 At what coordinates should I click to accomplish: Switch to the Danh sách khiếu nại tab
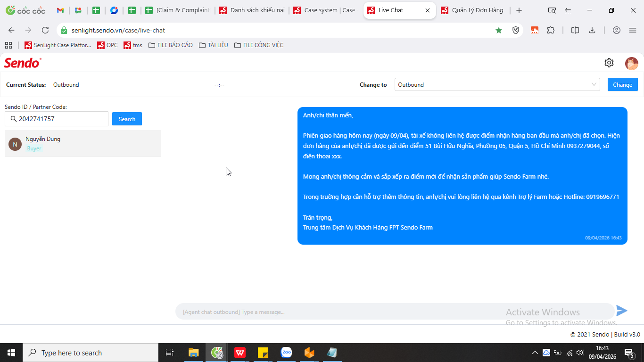(x=252, y=10)
